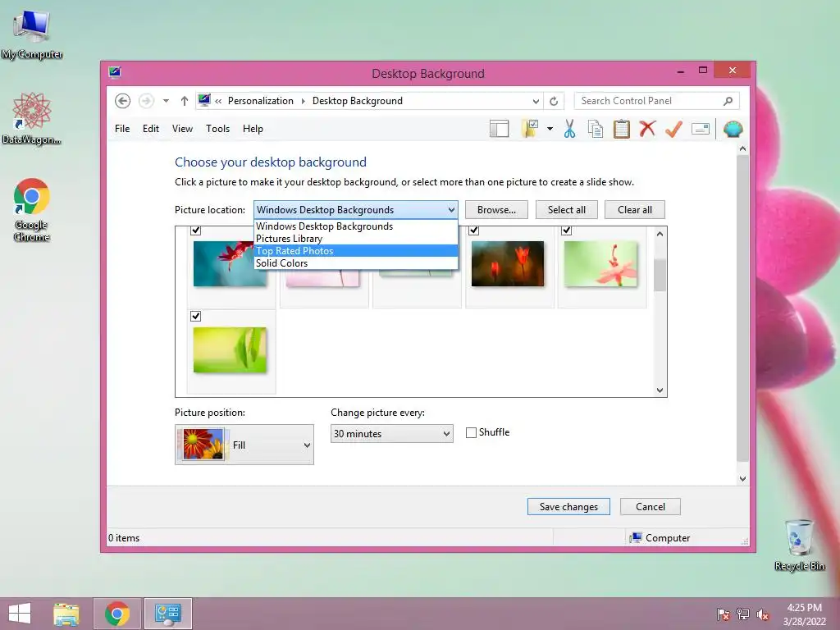Open the Edit menu
The image size is (840, 630).
point(151,129)
